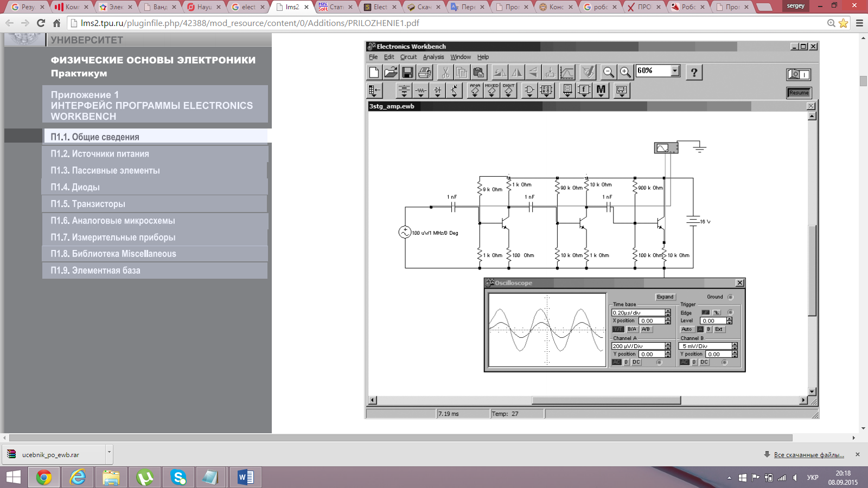Click the zoom-in magnifier in Workbench toolbar

tap(625, 72)
